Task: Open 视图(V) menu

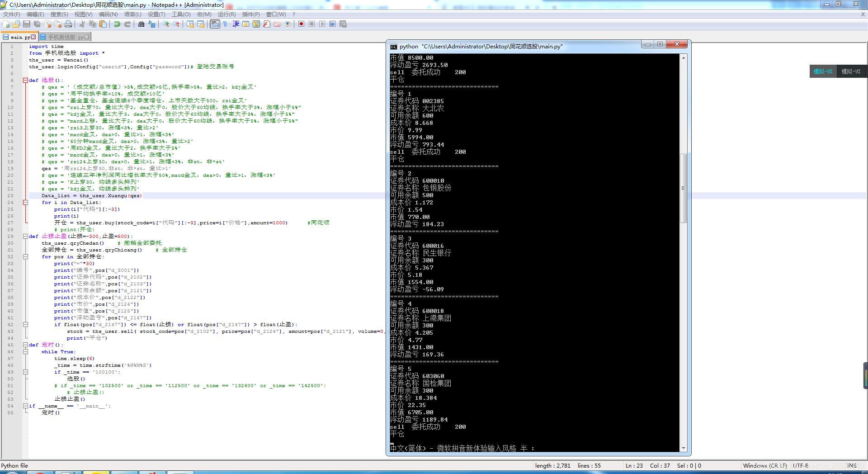Action: click(x=83, y=14)
